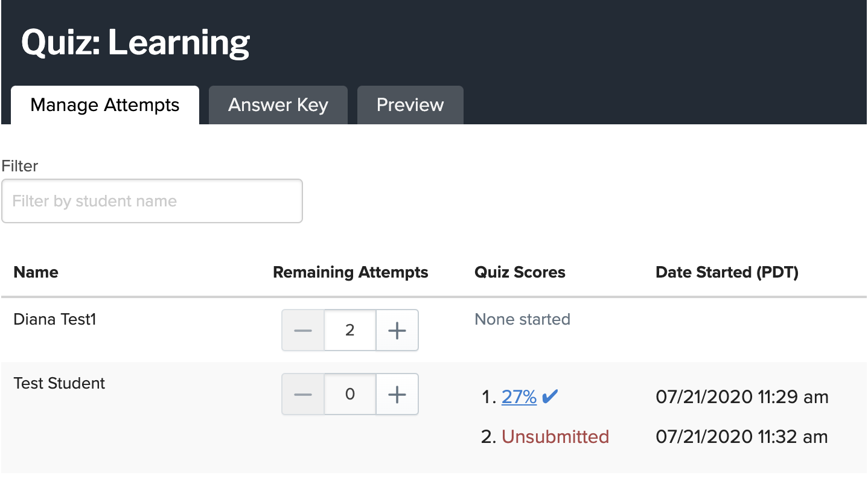Click the blue checkmark beside the 27% score
The width and height of the screenshot is (868, 490).
550,396
